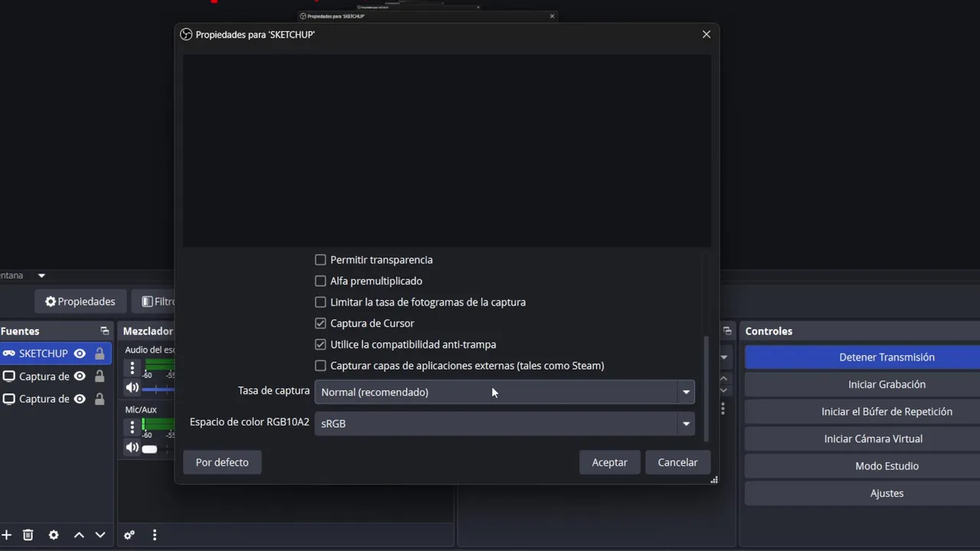Image resolution: width=980 pixels, height=551 pixels.
Task: Lock the Captura de source directly below SKETCHUP
Action: tap(100, 377)
